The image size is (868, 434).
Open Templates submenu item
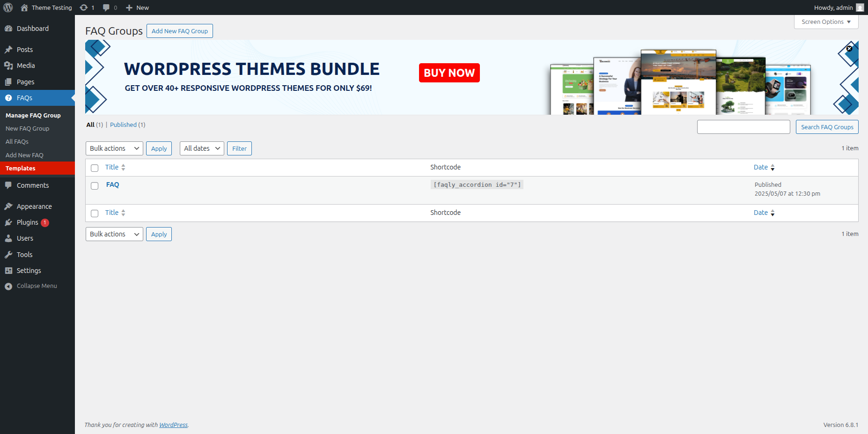pos(37,168)
